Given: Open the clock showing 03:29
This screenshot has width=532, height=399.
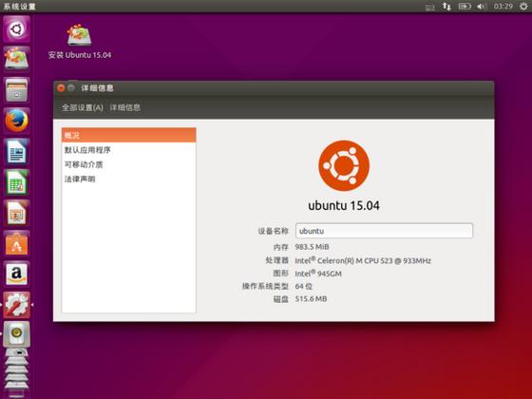Looking at the screenshot, I should pos(503,6).
